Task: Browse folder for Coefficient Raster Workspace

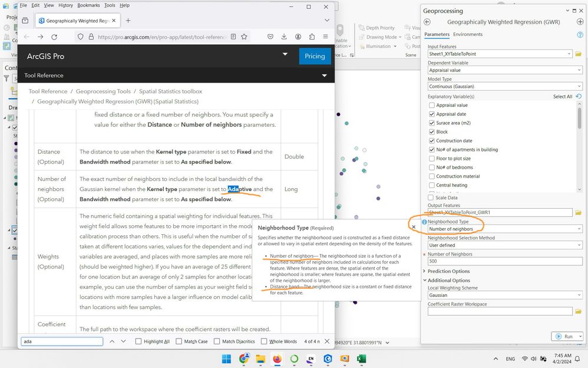Action: [x=578, y=311]
